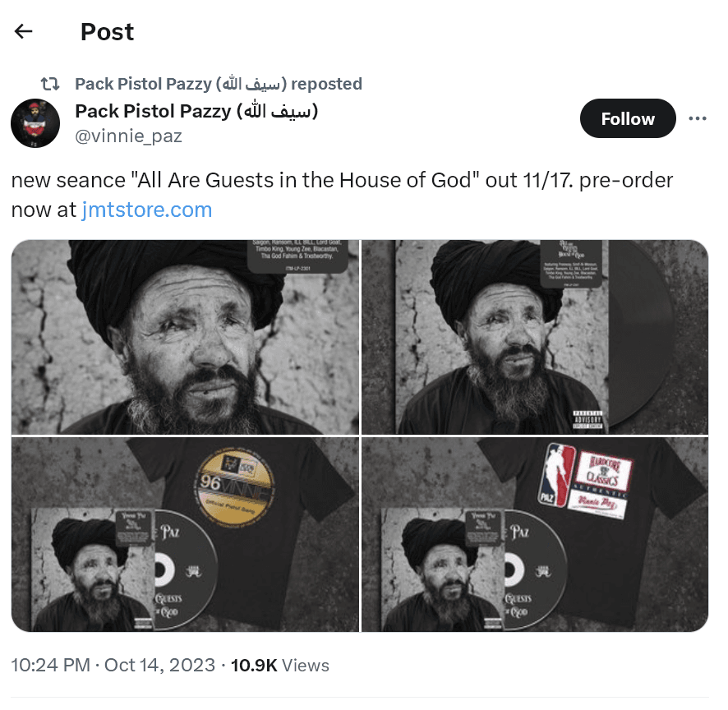Click the Pack Pistol Pazzy display name
Viewport: 728px width, 710px height.
point(196,112)
